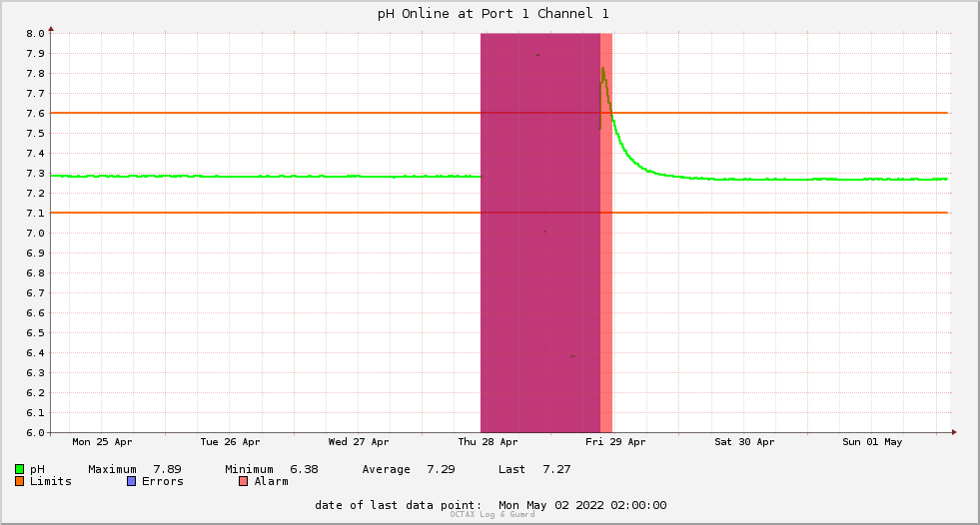
Task: Click the Minimum value 6.38
Action: tap(304, 469)
